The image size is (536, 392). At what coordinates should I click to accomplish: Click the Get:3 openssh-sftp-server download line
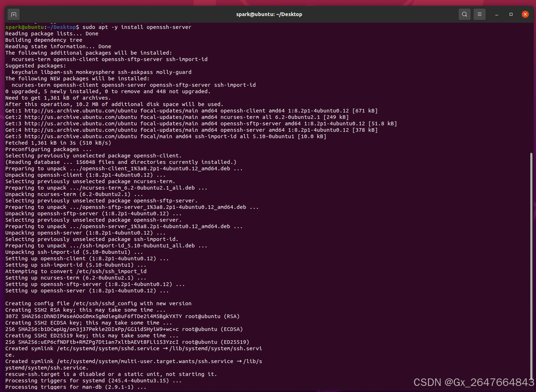[x=201, y=124]
